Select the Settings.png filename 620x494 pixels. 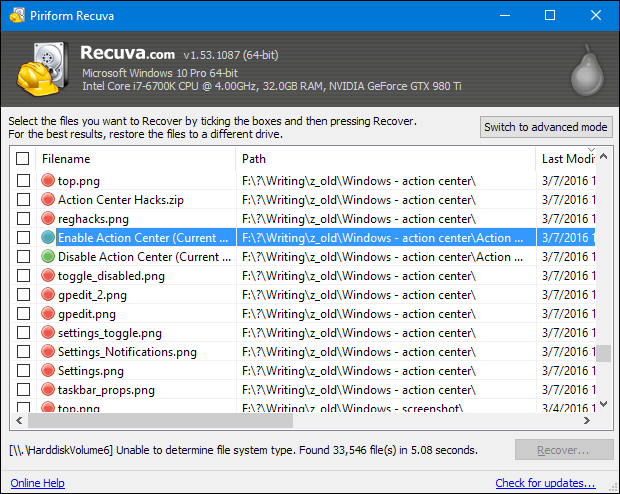click(91, 371)
